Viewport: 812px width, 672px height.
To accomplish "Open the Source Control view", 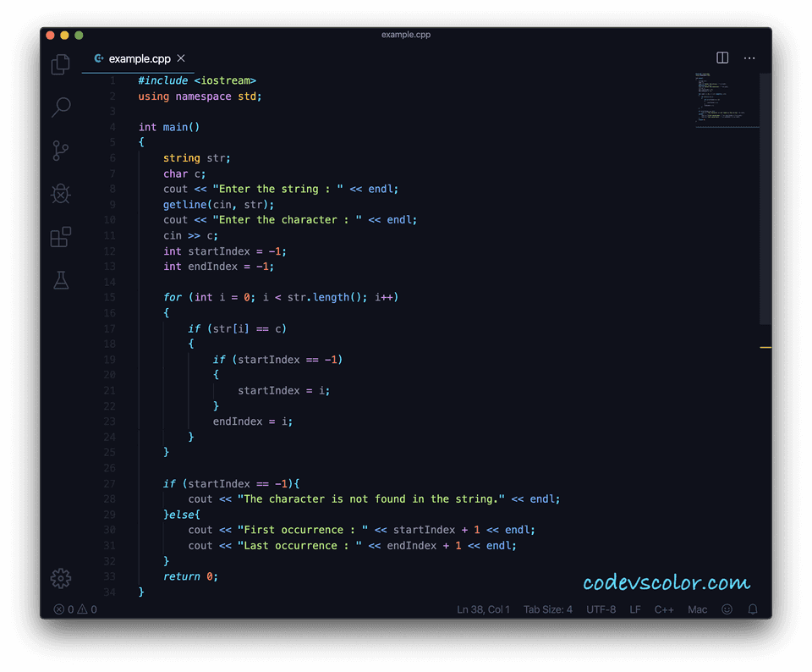I will (60, 150).
